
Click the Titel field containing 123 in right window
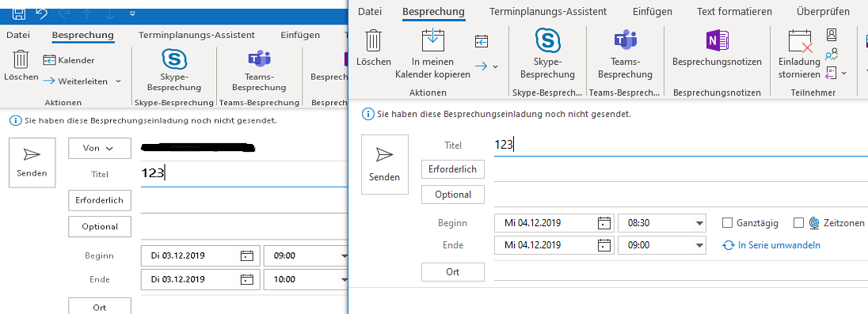click(681, 146)
